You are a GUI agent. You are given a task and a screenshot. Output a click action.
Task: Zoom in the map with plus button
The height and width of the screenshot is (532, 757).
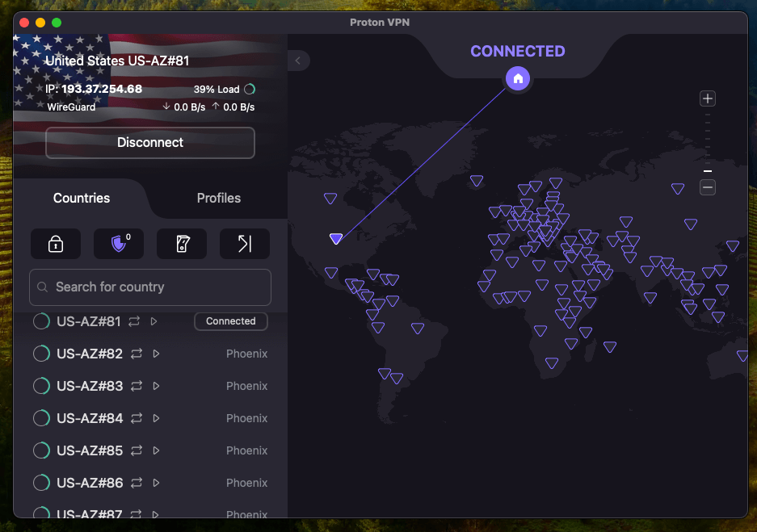tap(708, 98)
